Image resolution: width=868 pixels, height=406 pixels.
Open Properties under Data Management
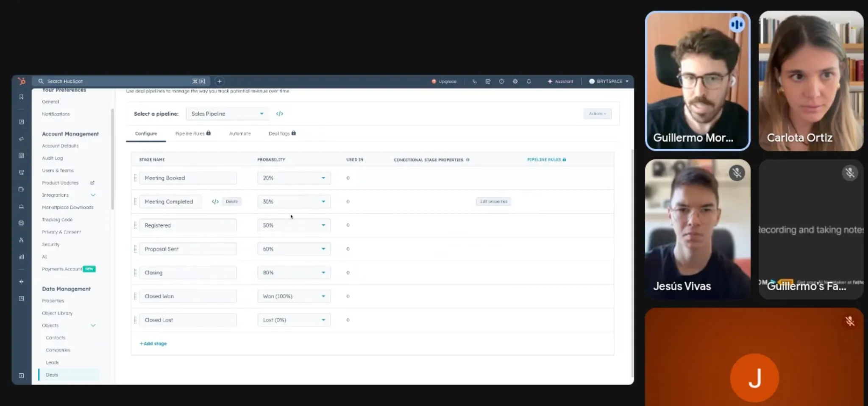click(53, 301)
